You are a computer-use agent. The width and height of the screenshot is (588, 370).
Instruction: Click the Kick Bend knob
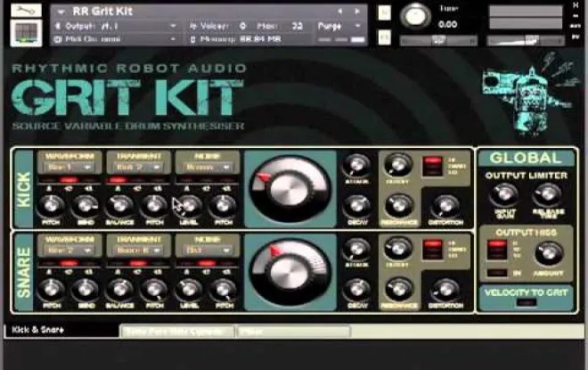pos(86,206)
